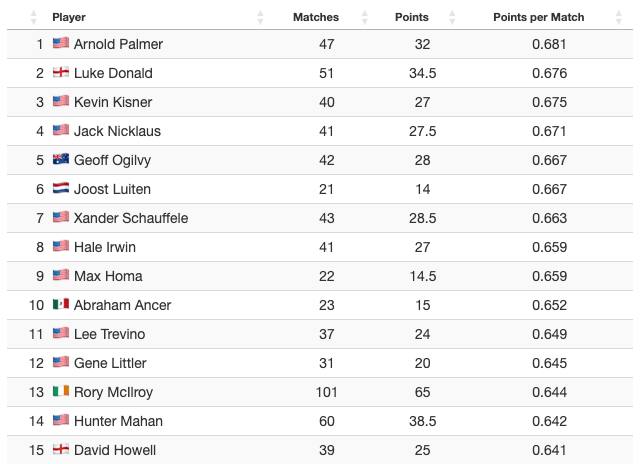Click the Max Homa player name

tap(108, 276)
